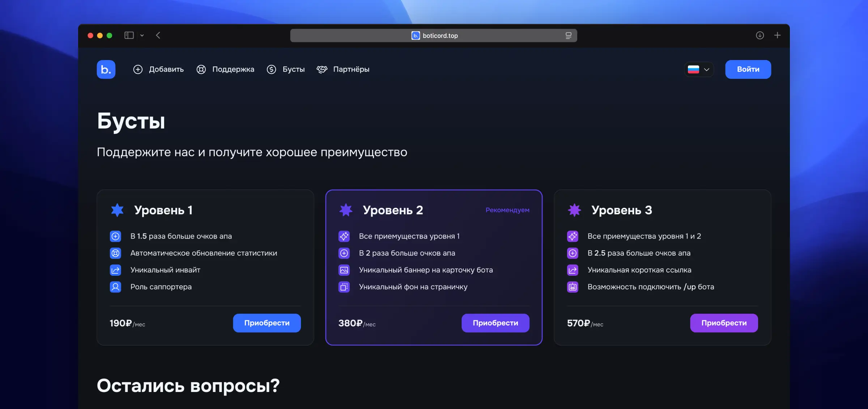Click the text 'Уникальная короткая ссылка'
Viewport: 868px width, 409px height.
639,270
